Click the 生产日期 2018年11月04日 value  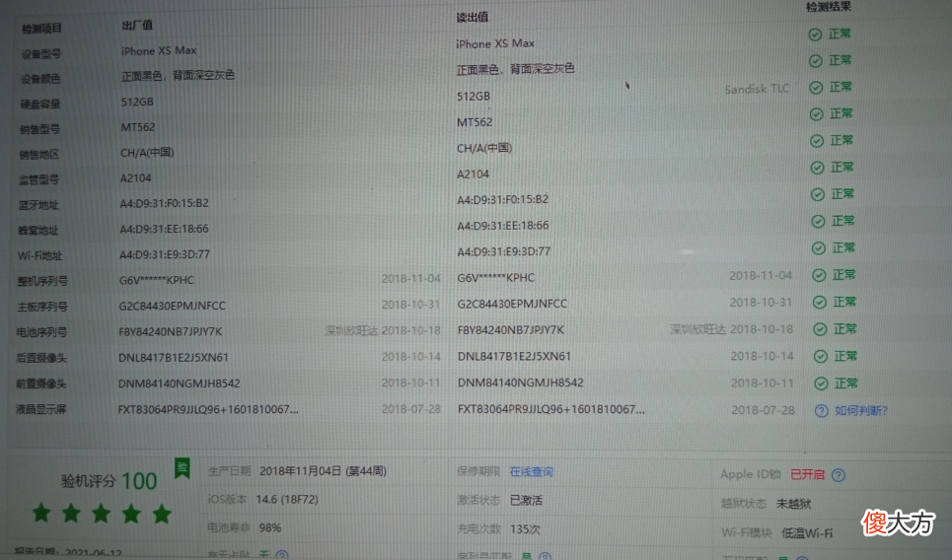pos(323,471)
